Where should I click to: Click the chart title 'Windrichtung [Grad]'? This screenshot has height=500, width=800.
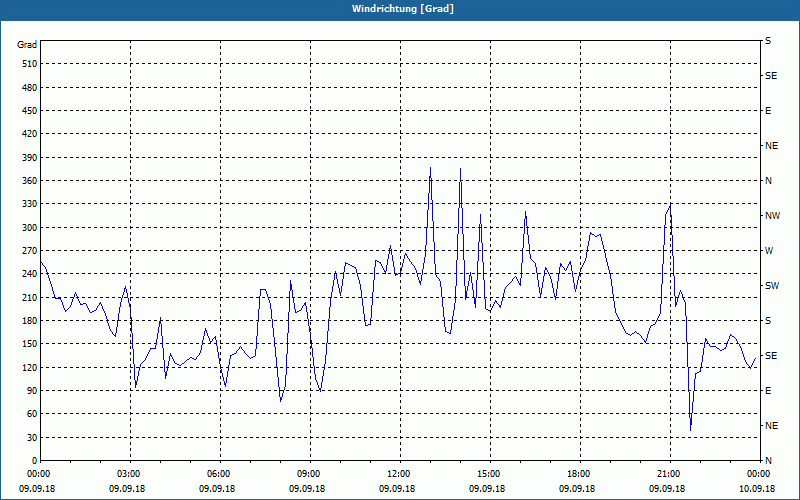[403, 9]
